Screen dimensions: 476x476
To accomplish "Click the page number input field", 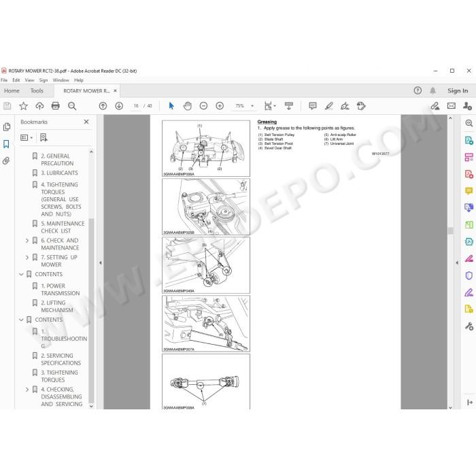I will point(136,106).
